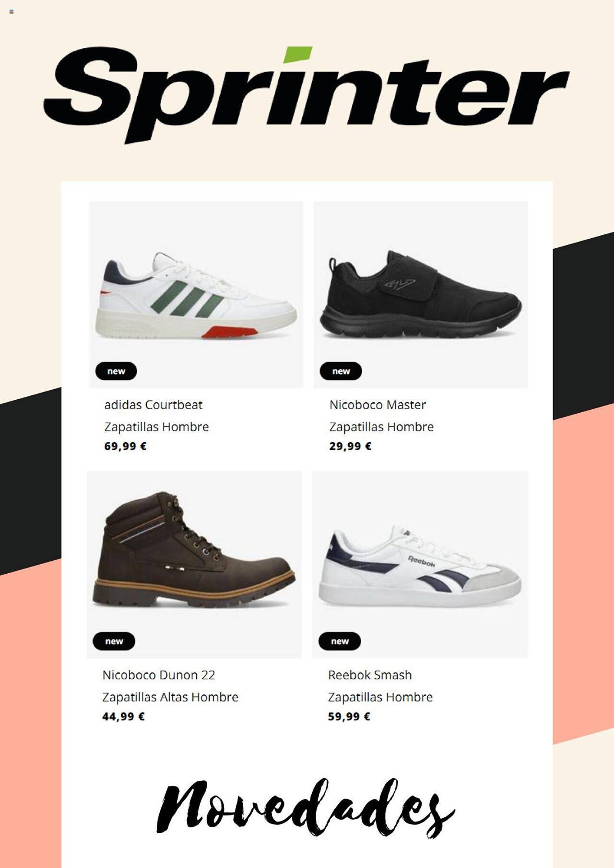Click the new badge on Nicoboco Dunon 22

114,641
